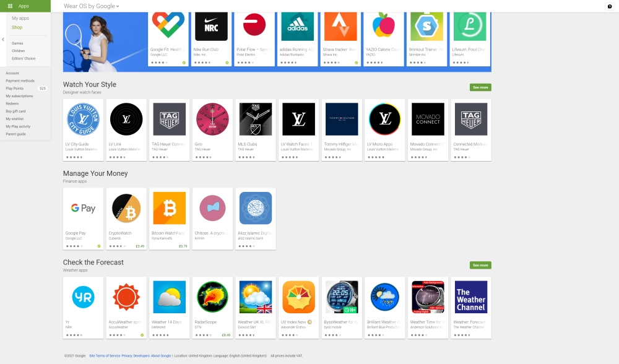Open the footer Developers link

(x=141, y=356)
